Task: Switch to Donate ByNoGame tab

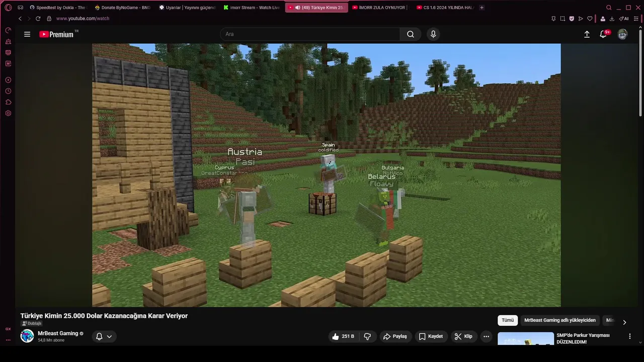Action: coord(123,8)
